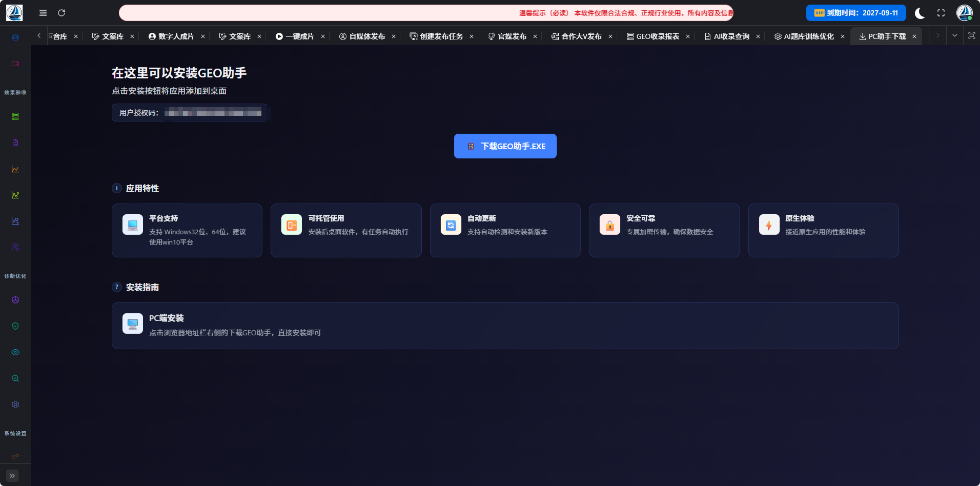Click the VIP 到期时间 badge
980x486 pixels.
click(x=856, y=13)
